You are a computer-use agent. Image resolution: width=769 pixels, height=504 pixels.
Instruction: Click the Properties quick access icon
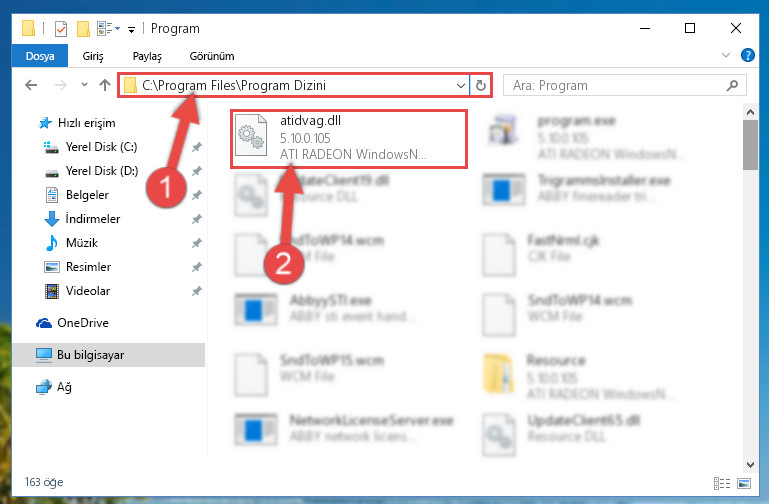pos(61,29)
